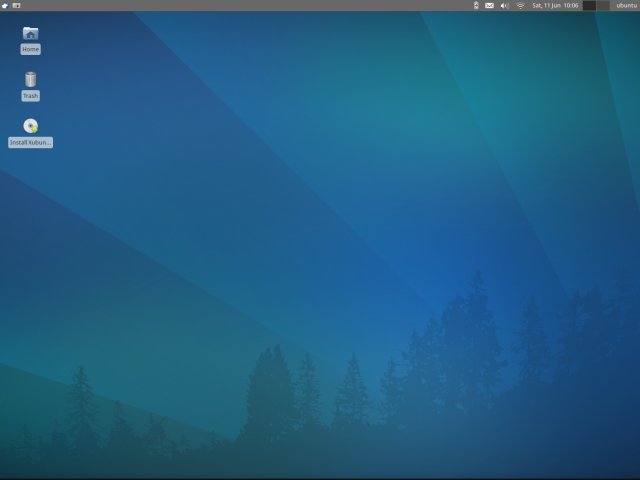Open the power/battery indicator in panel
640x480 pixels.
point(476,5)
